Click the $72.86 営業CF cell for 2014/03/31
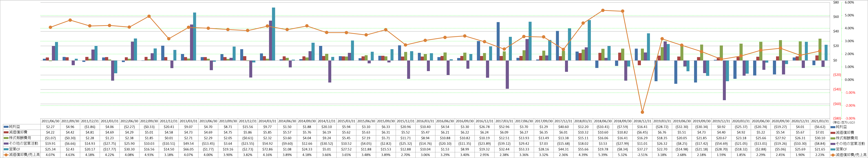Viewport: 868px width, 158px height. click(x=268, y=149)
